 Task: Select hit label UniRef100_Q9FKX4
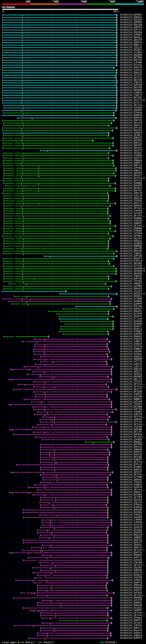coord(131,67)
